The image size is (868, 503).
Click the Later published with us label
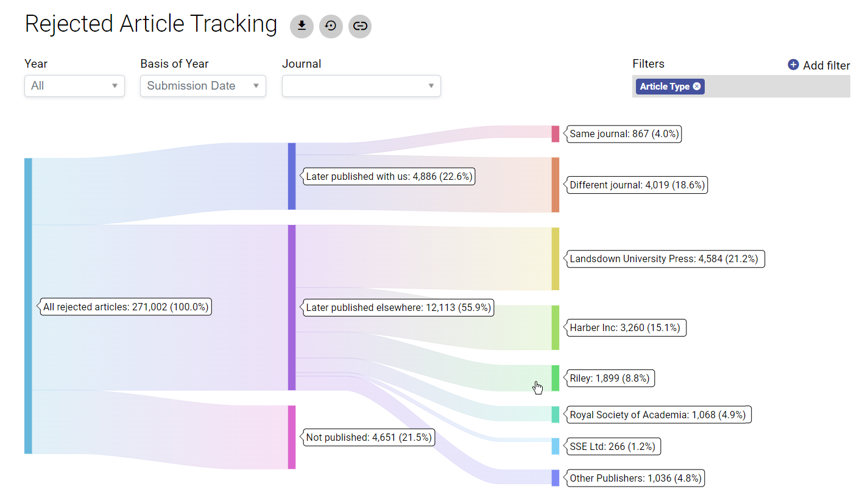388,177
